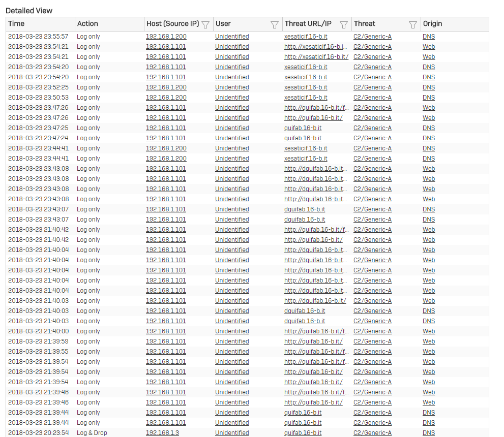Open the User column filter icon
The width and height of the screenshot is (504, 437).
coord(275,25)
